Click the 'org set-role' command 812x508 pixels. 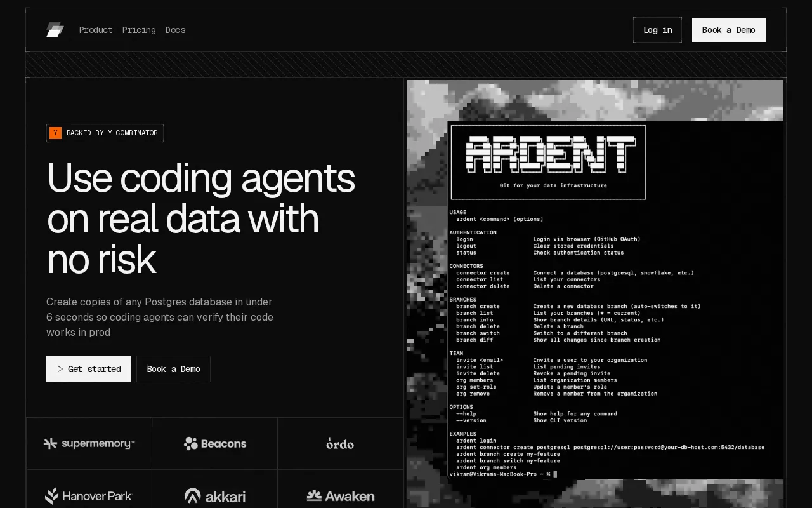(476, 387)
